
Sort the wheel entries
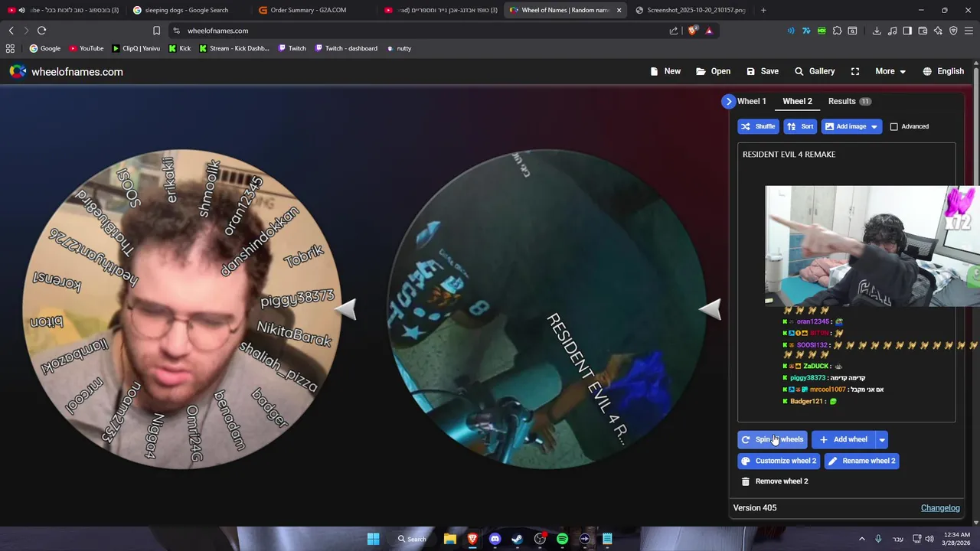coord(800,126)
